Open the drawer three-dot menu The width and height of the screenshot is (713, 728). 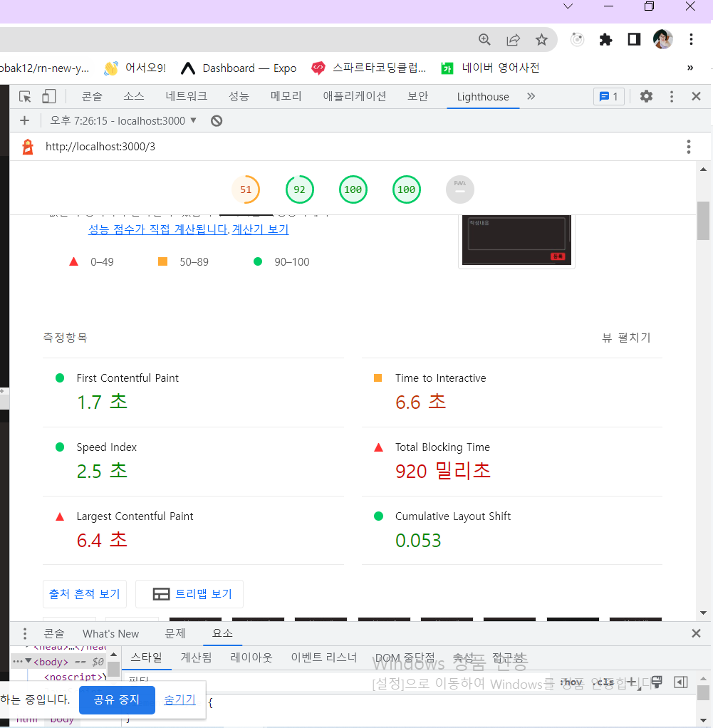(x=25, y=633)
